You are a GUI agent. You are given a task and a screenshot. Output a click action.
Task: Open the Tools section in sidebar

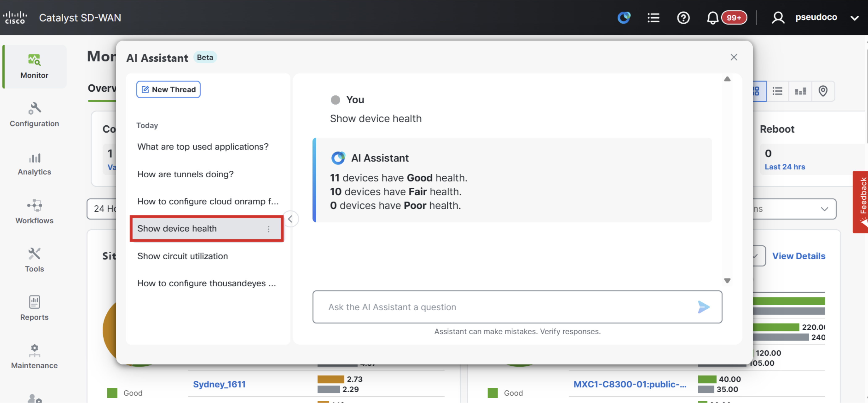[34, 260]
